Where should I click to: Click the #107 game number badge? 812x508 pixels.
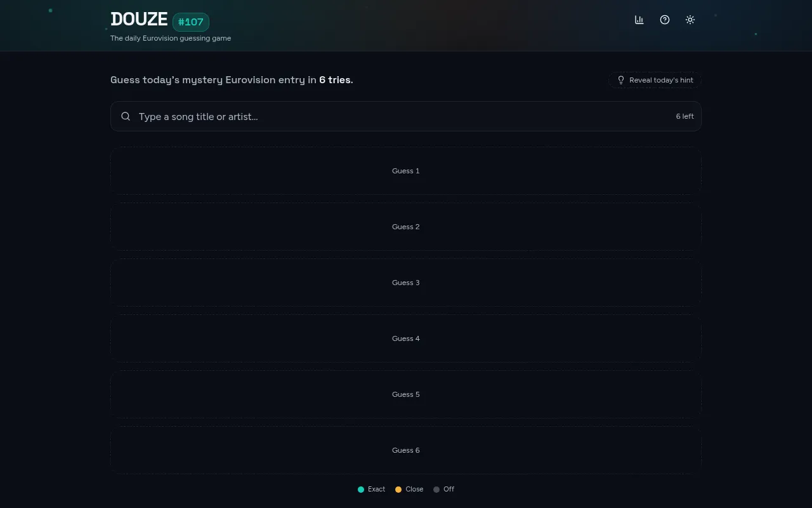click(191, 22)
